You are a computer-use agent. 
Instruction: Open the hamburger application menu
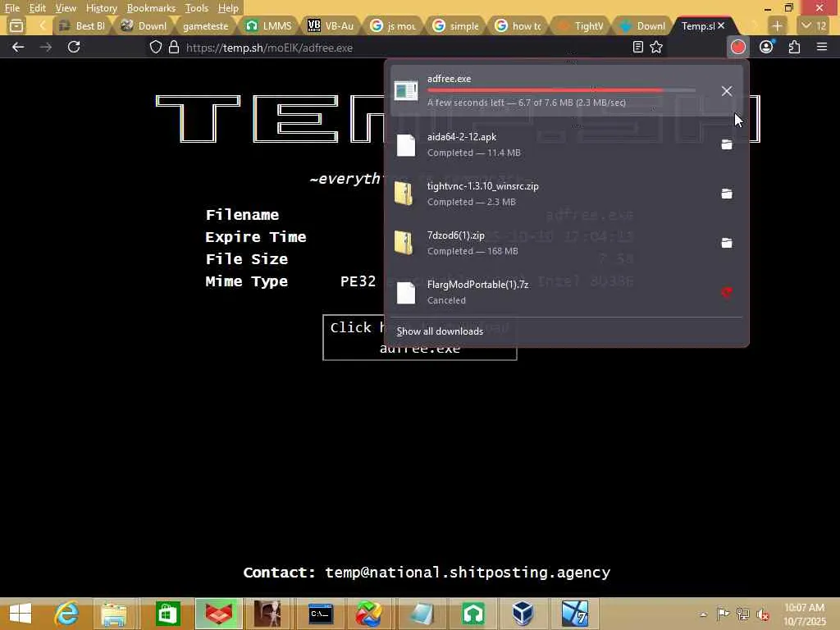point(822,47)
